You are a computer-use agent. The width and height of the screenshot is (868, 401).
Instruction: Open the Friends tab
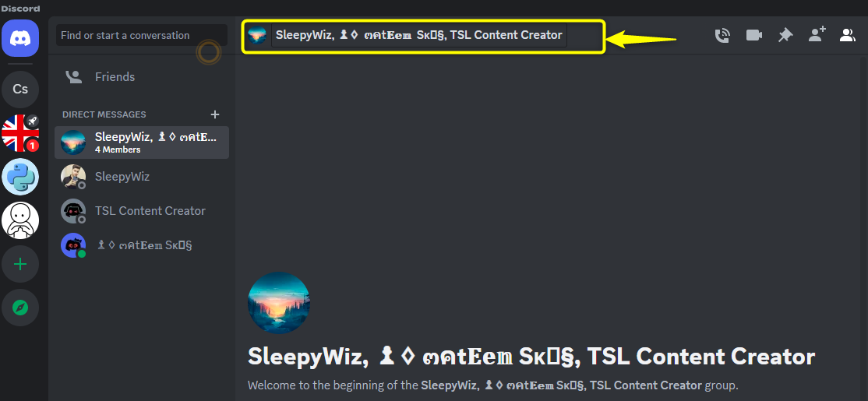coord(142,77)
